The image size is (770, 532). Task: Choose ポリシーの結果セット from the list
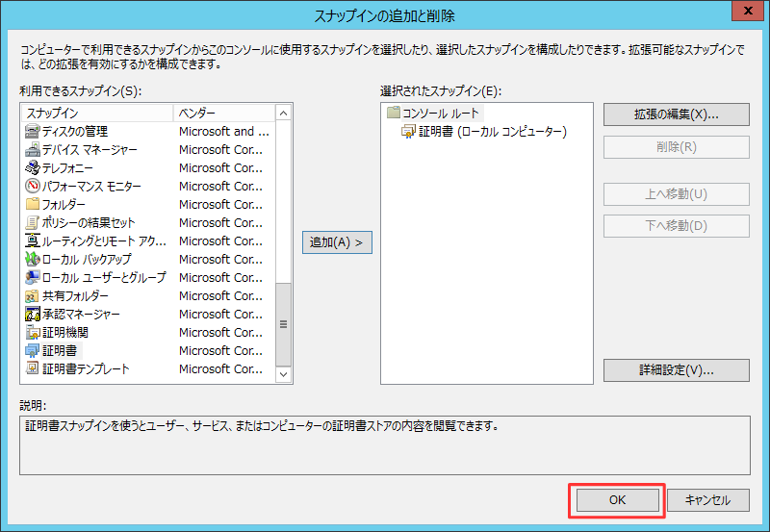[x=89, y=222]
